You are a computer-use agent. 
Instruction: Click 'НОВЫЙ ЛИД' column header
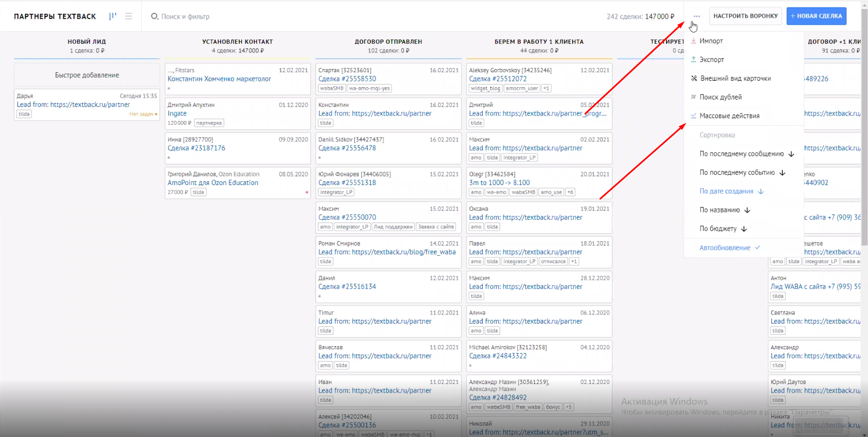pyautogui.click(x=87, y=42)
